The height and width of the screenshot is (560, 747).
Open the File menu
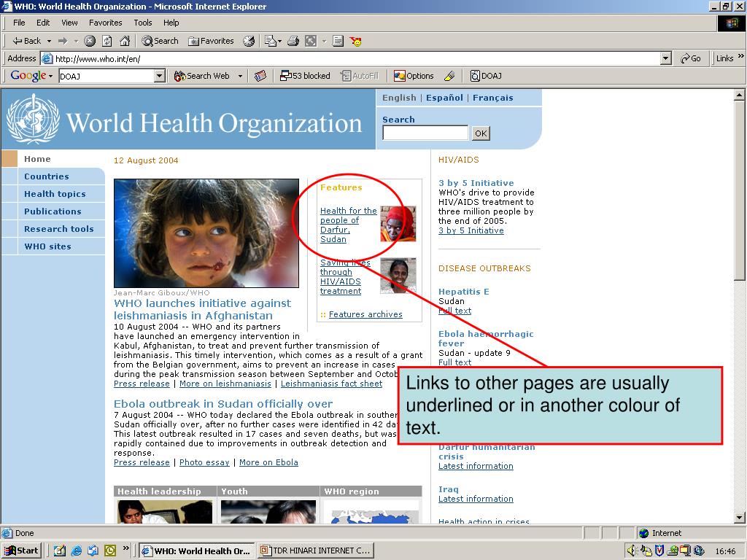pos(19,23)
